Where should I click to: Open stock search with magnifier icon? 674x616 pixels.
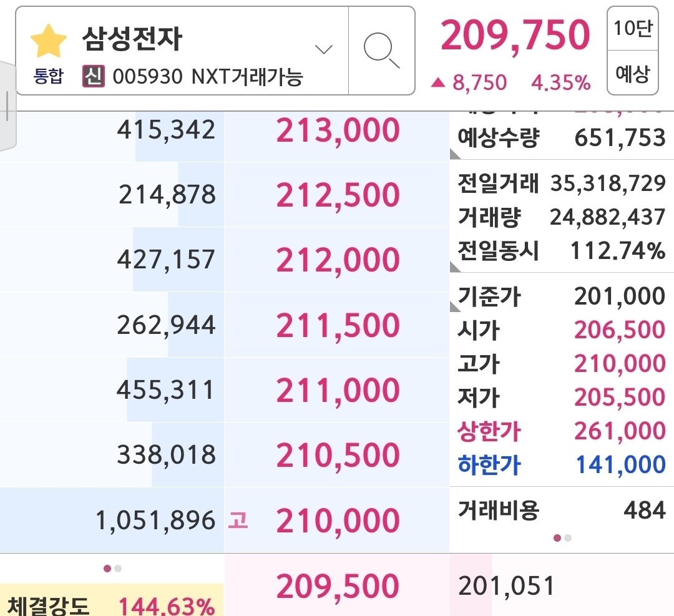(381, 50)
